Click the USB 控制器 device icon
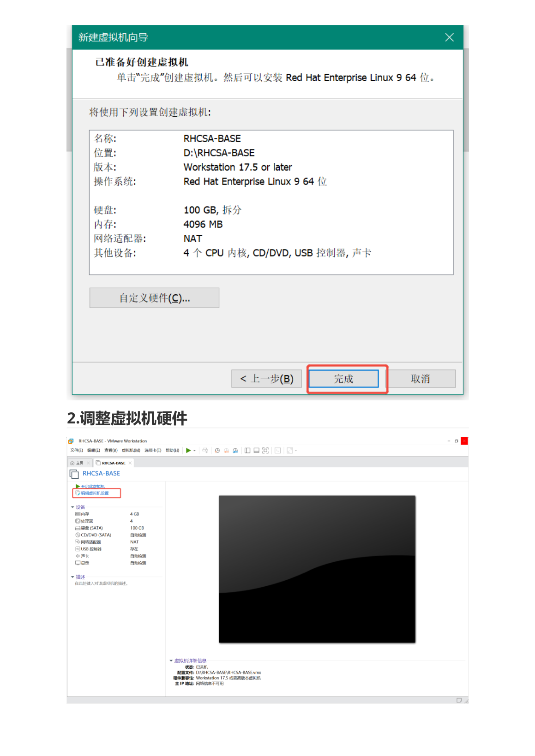The image size is (535, 756). point(78,549)
